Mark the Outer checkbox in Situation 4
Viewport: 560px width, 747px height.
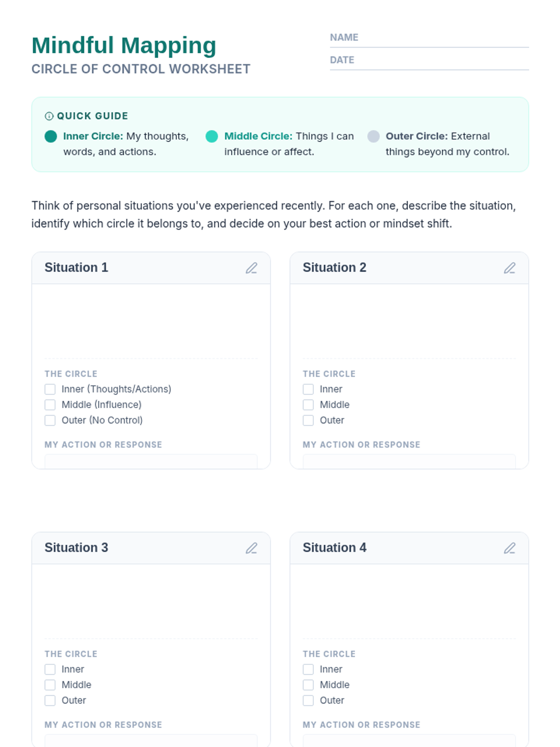(x=308, y=700)
